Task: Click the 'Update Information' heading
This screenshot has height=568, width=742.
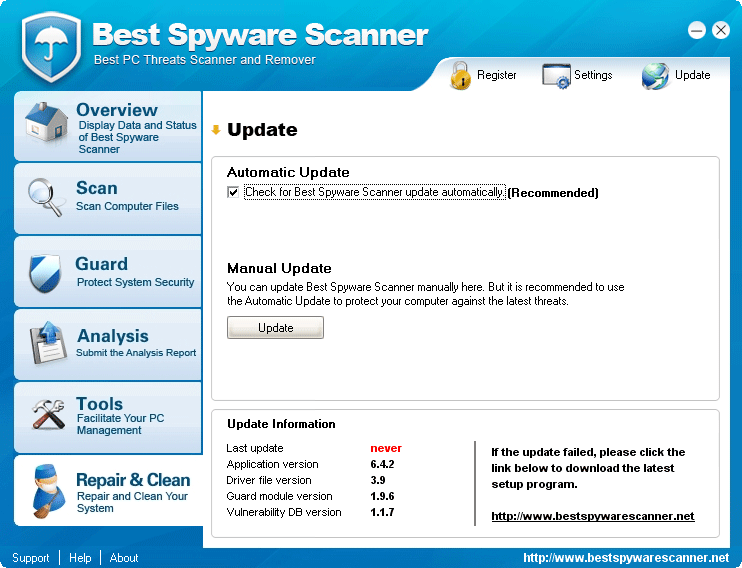Action: [281, 424]
